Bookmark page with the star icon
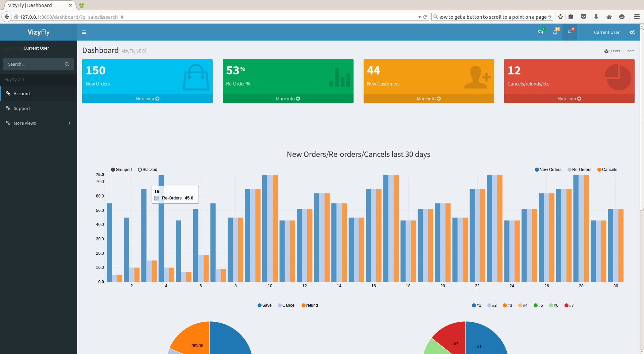Screen dimensions: 644x354 [x=560, y=17]
